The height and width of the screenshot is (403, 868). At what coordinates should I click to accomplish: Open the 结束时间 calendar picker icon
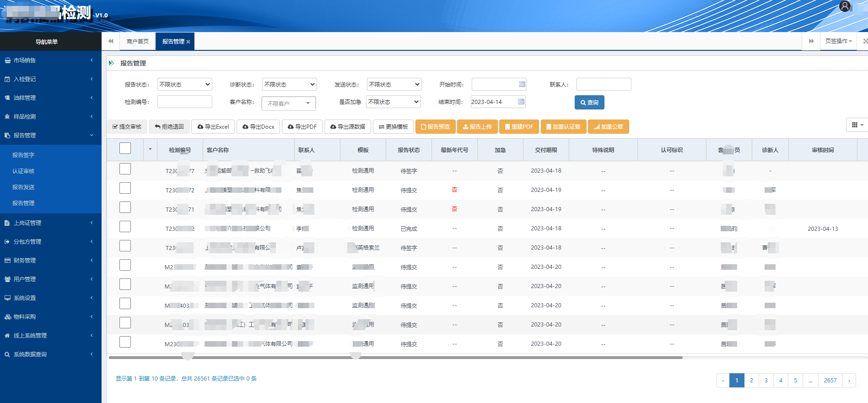point(521,102)
